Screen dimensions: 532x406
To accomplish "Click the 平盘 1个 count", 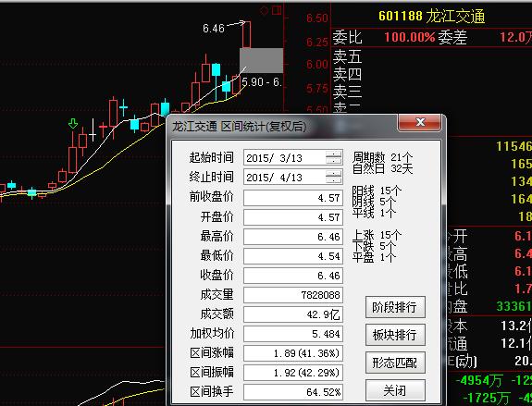I will coord(374,257).
